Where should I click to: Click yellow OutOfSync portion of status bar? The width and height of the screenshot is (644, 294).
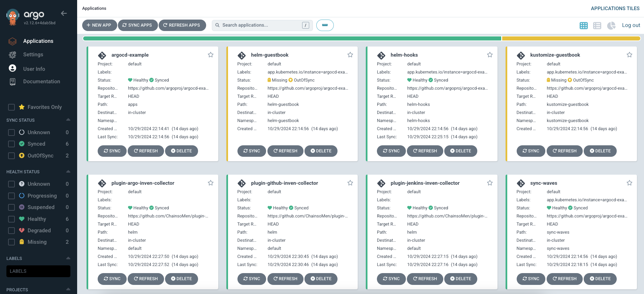point(571,38)
